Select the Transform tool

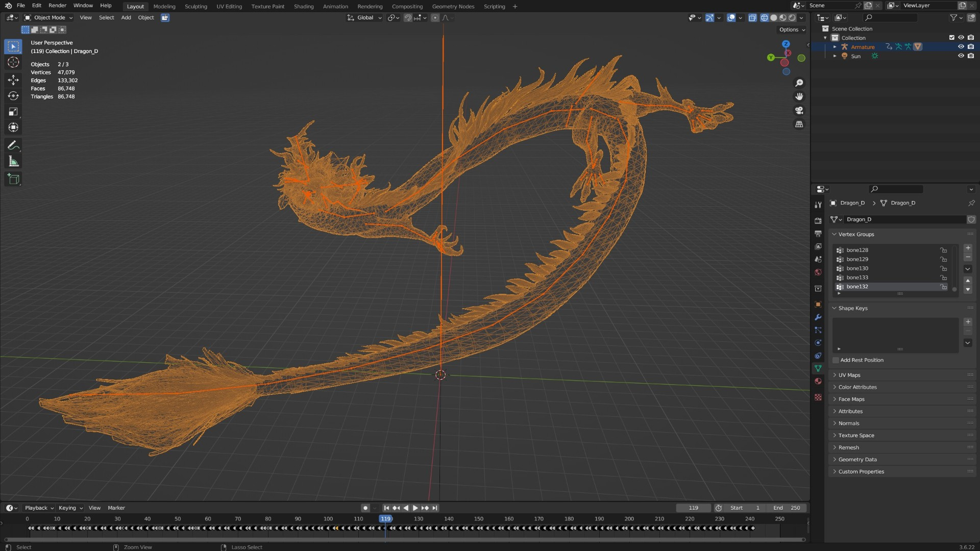click(x=13, y=128)
